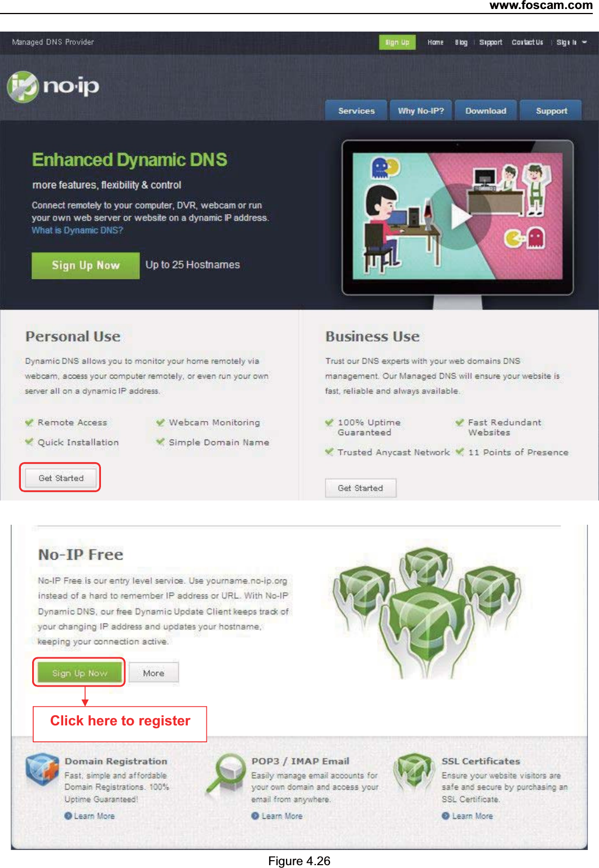Screen dimensions: 599x868
Task: Select the Download tab
Action: [x=486, y=110]
